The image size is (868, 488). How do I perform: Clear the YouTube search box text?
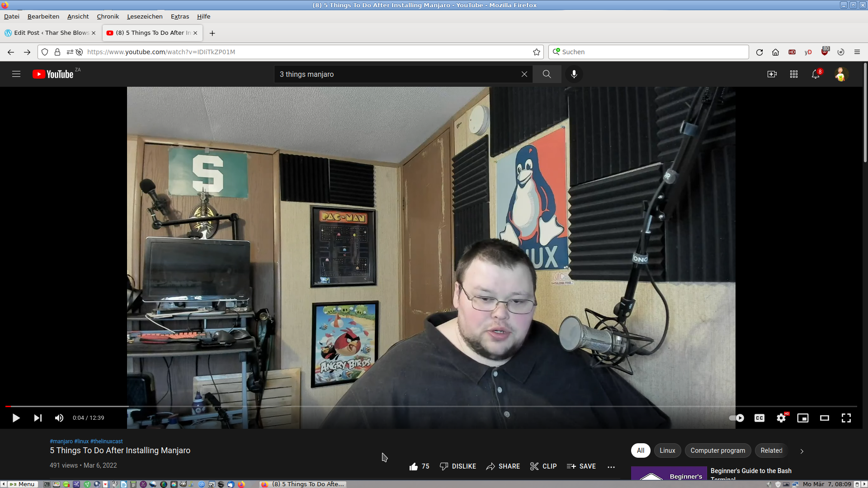(x=524, y=74)
